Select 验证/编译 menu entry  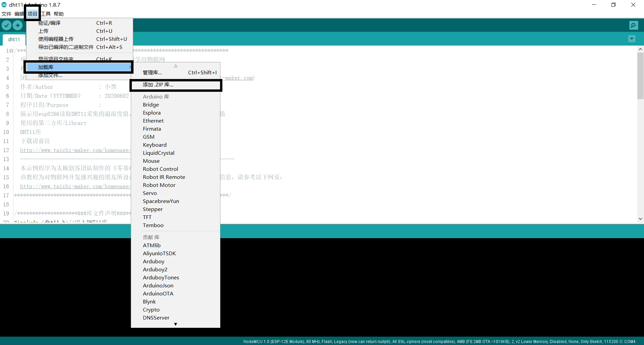79,23
